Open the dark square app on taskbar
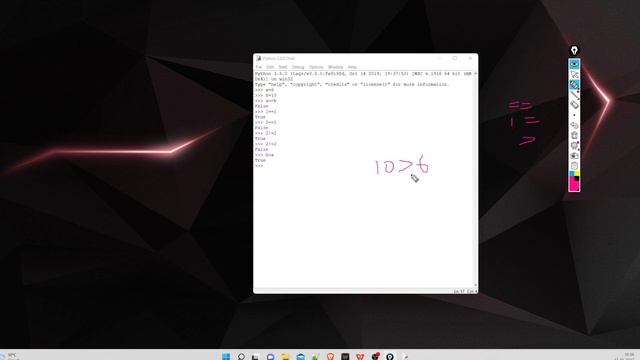Screen dimensions: 640x360 tap(345, 357)
